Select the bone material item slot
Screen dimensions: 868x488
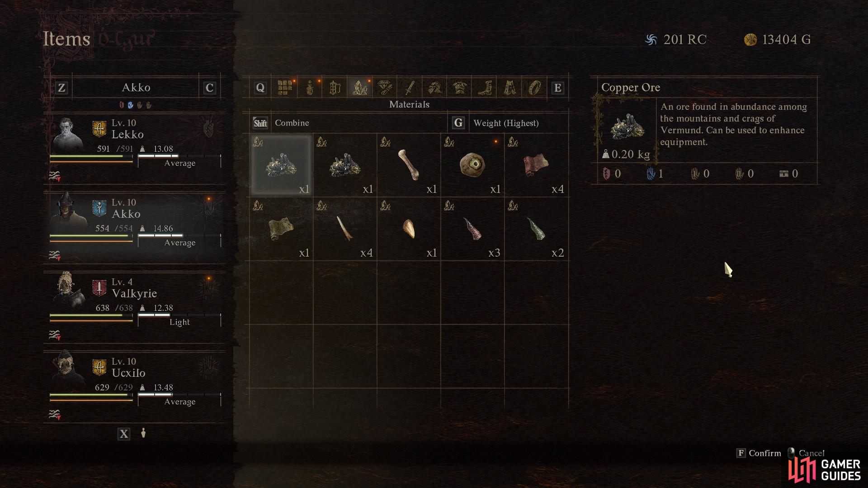tap(409, 165)
